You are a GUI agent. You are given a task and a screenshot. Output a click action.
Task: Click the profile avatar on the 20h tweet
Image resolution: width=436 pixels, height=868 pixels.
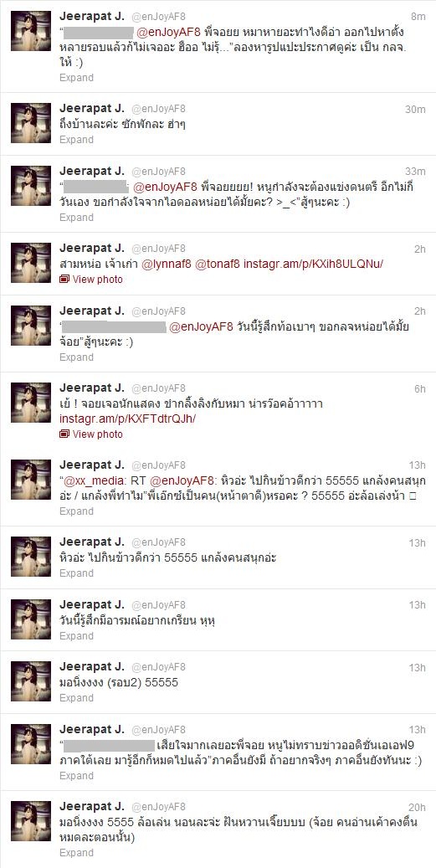coord(31,821)
